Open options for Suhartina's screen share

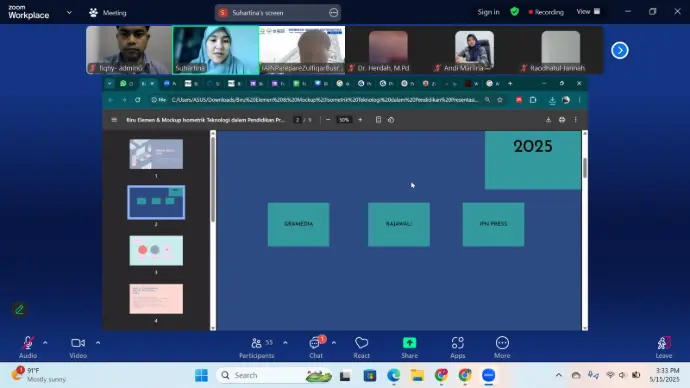point(334,13)
